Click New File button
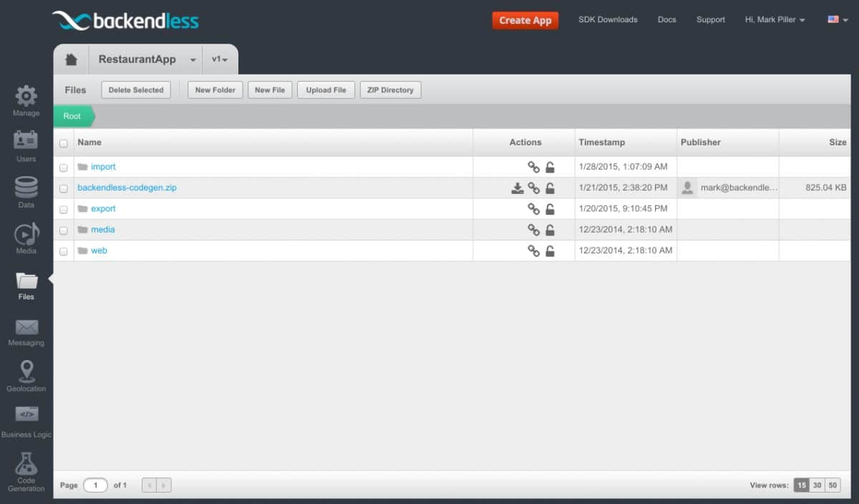The height and width of the screenshot is (504, 859). coord(270,90)
